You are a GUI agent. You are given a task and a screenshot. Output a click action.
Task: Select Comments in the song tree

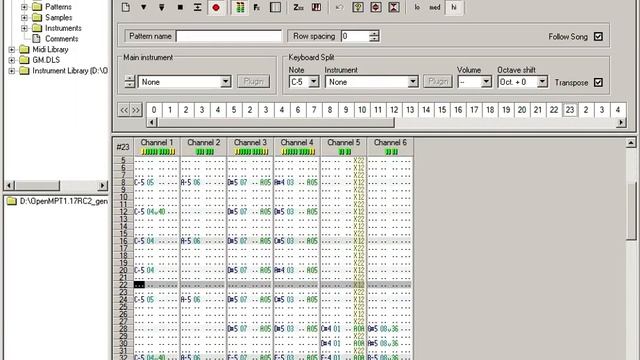[x=61, y=39]
